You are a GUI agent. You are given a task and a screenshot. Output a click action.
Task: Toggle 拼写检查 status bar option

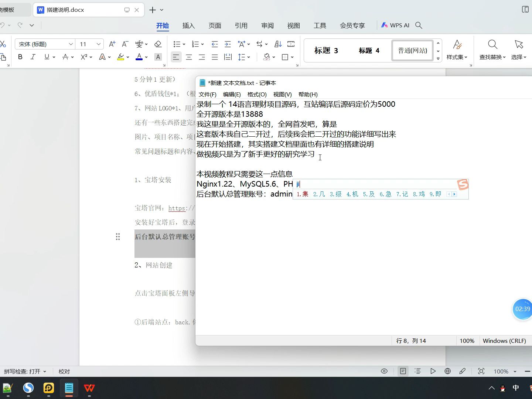(x=25, y=371)
